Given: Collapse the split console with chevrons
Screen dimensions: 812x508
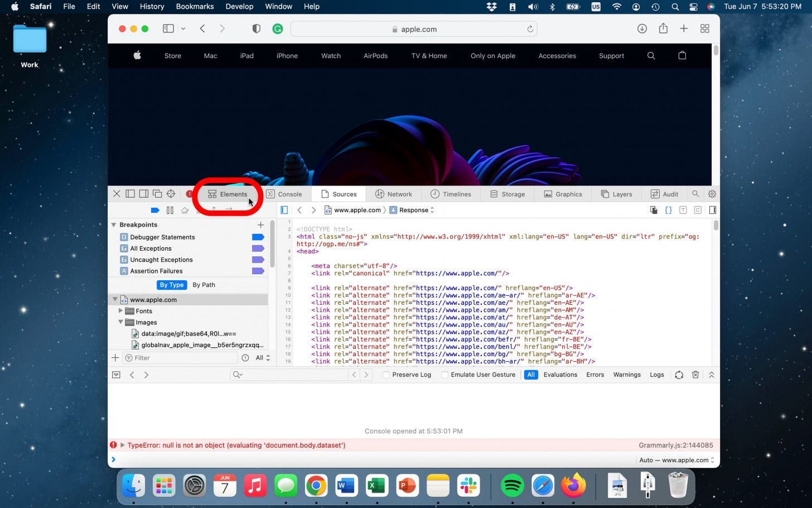Looking at the screenshot, I should pyautogui.click(x=712, y=375).
